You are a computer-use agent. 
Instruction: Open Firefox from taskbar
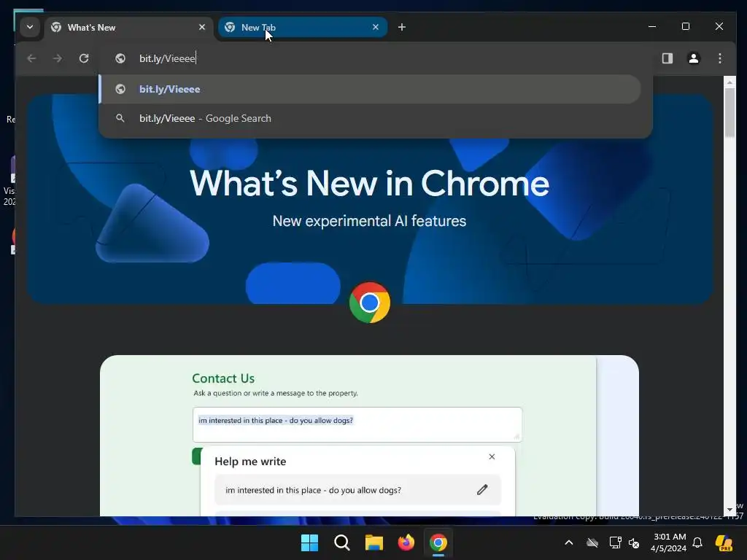406,542
